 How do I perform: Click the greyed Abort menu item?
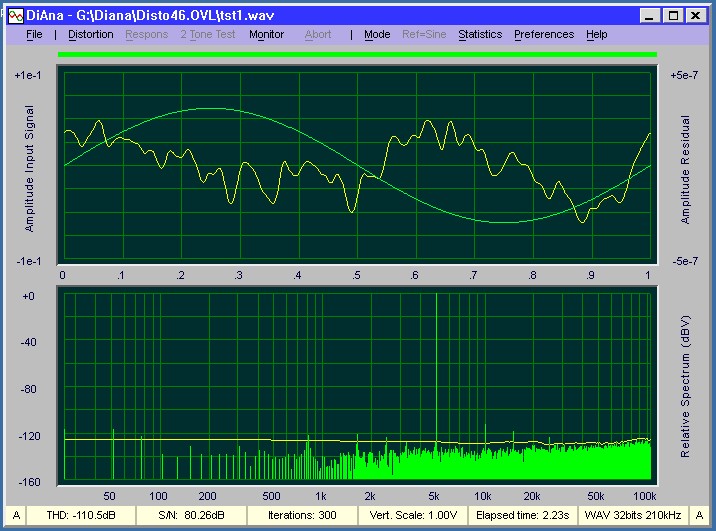tap(318, 34)
